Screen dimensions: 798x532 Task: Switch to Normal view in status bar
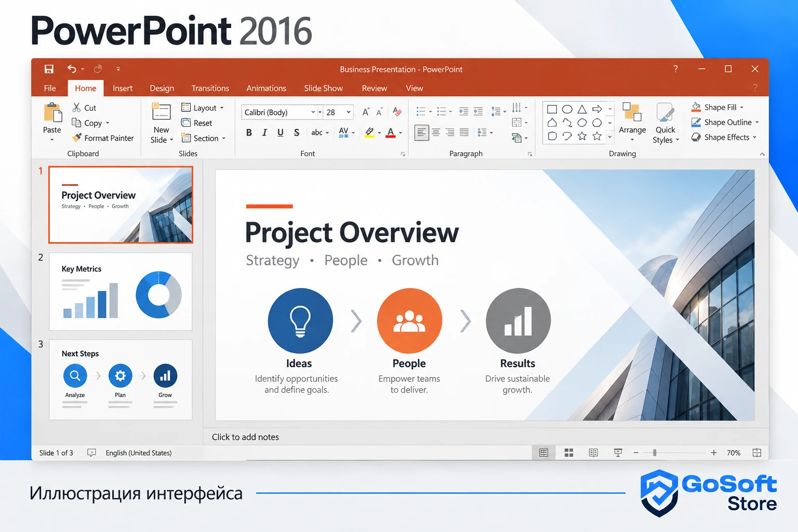(543, 453)
